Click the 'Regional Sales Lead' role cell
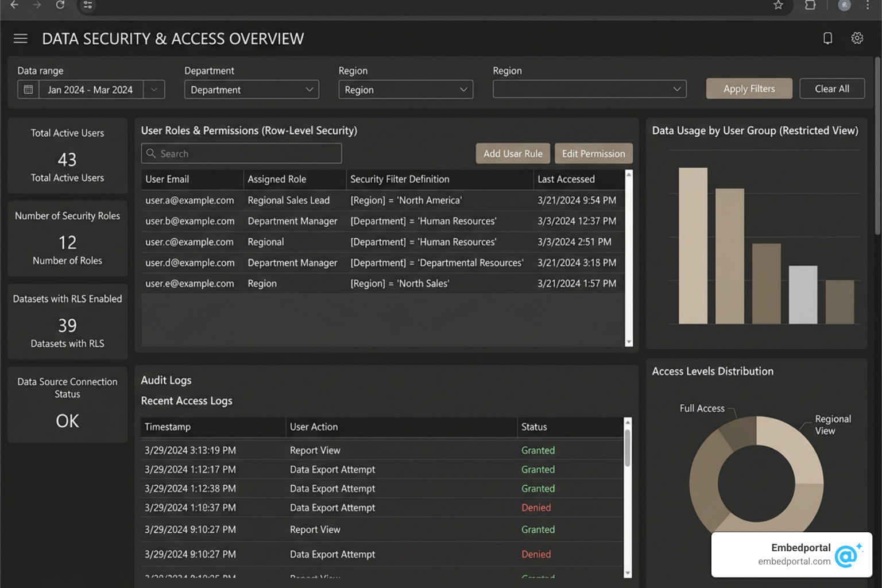Image resolution: width=882 pixels, height=588 pixels. [x=288, y=200]
